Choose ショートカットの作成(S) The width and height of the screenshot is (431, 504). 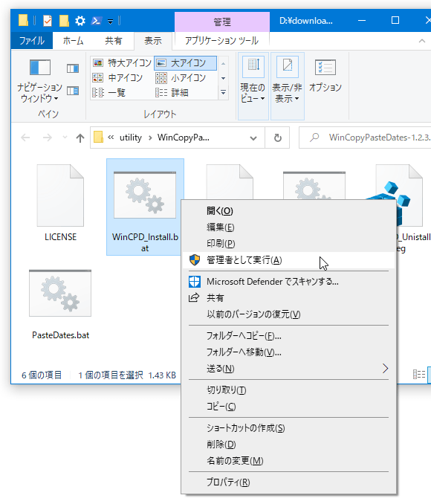click(x=288, y=428)
